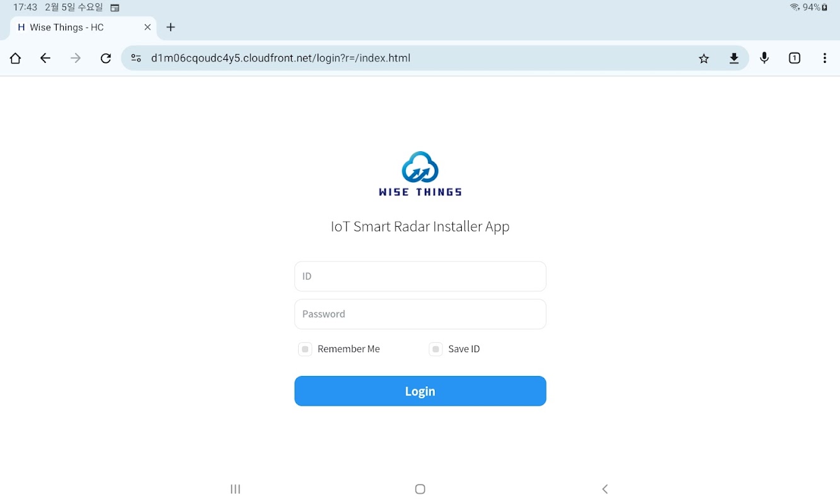The height and width of the screenshot is (504, 840).
Task: Tap the Android back navigation chevron
Action: coord(605,489)
